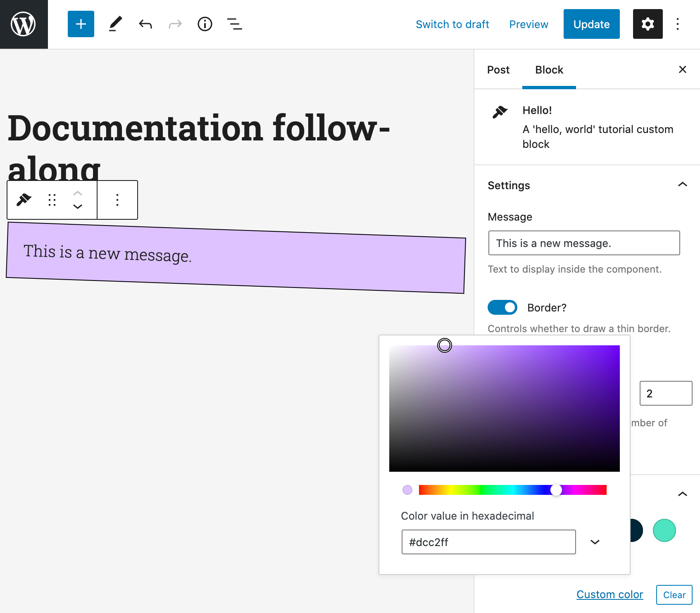
Task: Change color format with hex dropdown chevron
Action: (x=595, y=542)
